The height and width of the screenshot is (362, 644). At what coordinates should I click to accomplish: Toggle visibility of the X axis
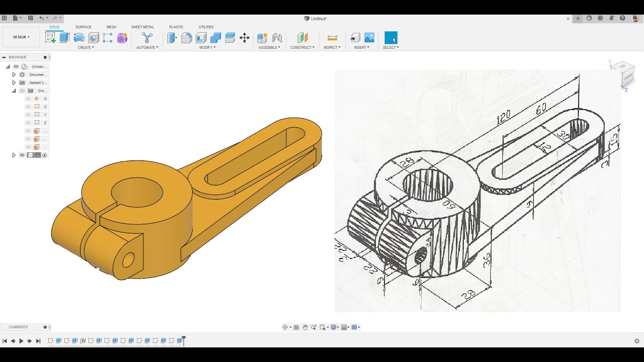[x=28, y=107]
